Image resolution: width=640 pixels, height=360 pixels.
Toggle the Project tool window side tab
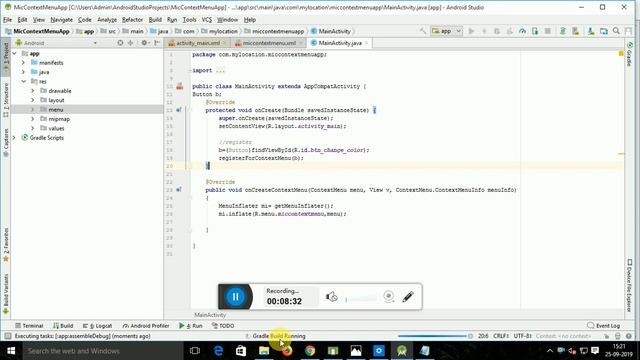6,58
